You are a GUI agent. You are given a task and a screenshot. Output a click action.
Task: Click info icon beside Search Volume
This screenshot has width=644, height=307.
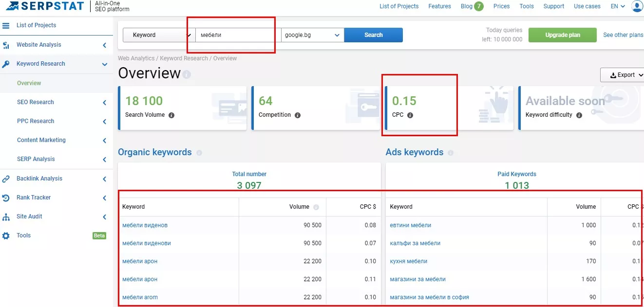[171, 115]
